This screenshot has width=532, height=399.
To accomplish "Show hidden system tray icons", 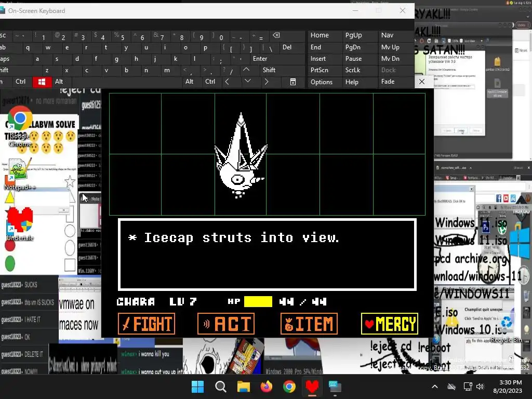I will [x=435, y=387].
